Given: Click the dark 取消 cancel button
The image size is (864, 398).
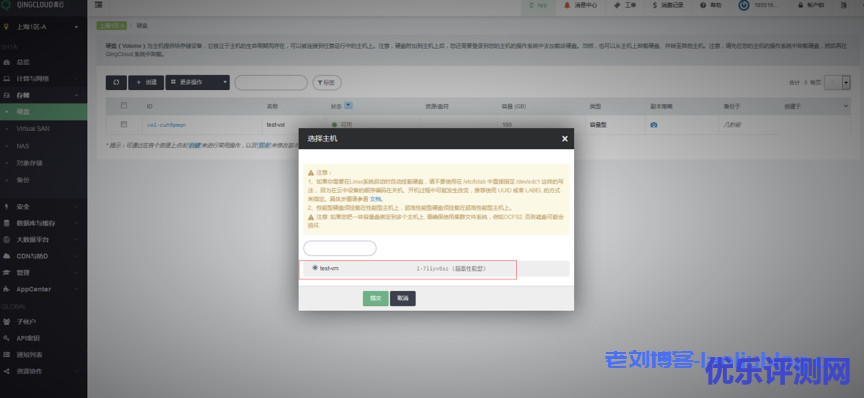Looking at the screenshot, I should pos(403,298).
